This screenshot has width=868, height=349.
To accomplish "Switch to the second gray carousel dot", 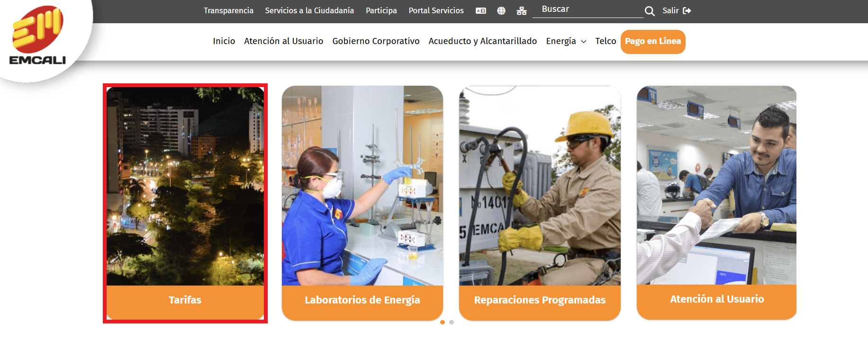I will point(452,322).
